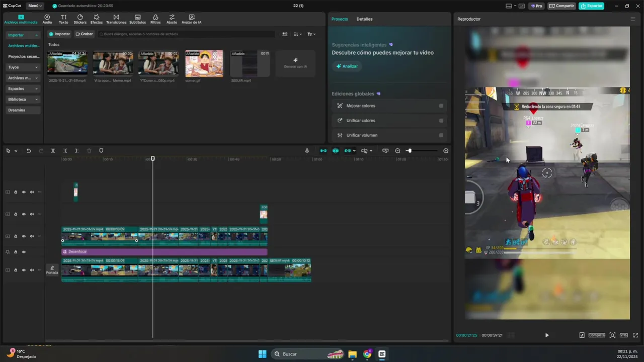The height and width of the screenshot is (362, 644).
Task: Expand the Biblioteca sidebar section
Action: [36, 100]
